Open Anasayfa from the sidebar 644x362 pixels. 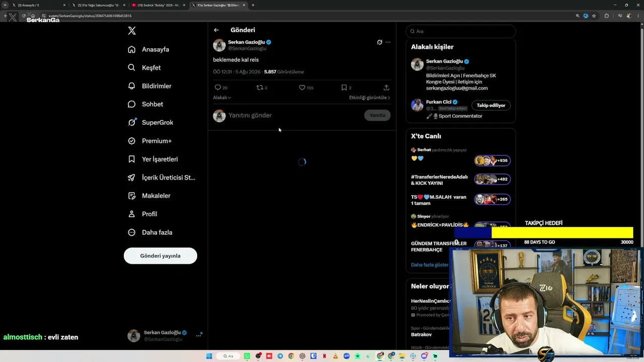149,49
